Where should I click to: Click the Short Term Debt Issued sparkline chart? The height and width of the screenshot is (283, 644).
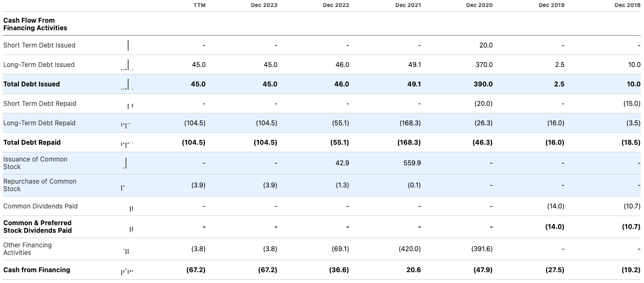(128, 45)
